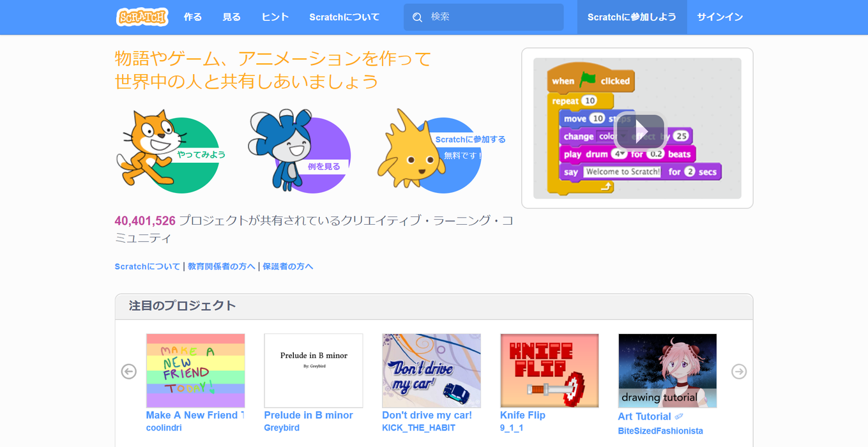The height and width of the screenshot is (447, 868).
Task: Focus the 検索 search field
Action: 483,17
